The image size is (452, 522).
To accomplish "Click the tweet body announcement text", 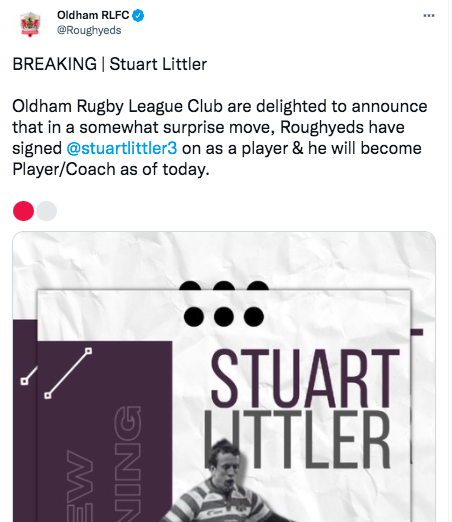I will coord(220,138).
